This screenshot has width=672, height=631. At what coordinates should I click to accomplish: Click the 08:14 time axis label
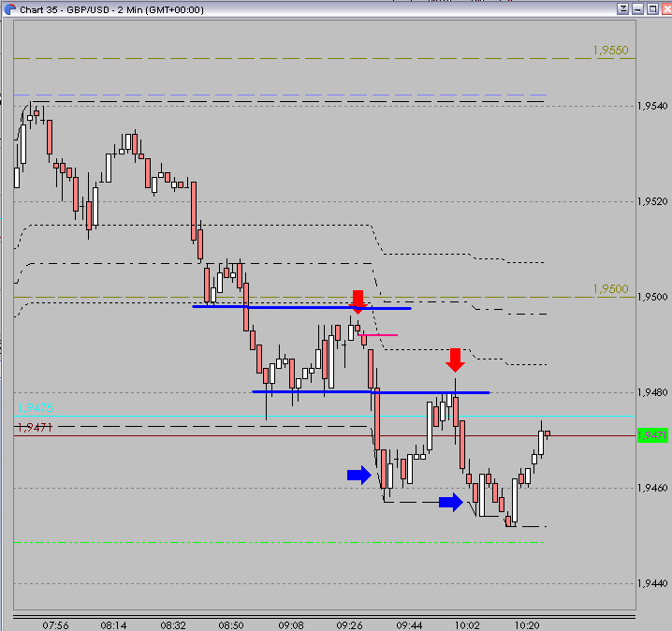click(x=113, y=625)
